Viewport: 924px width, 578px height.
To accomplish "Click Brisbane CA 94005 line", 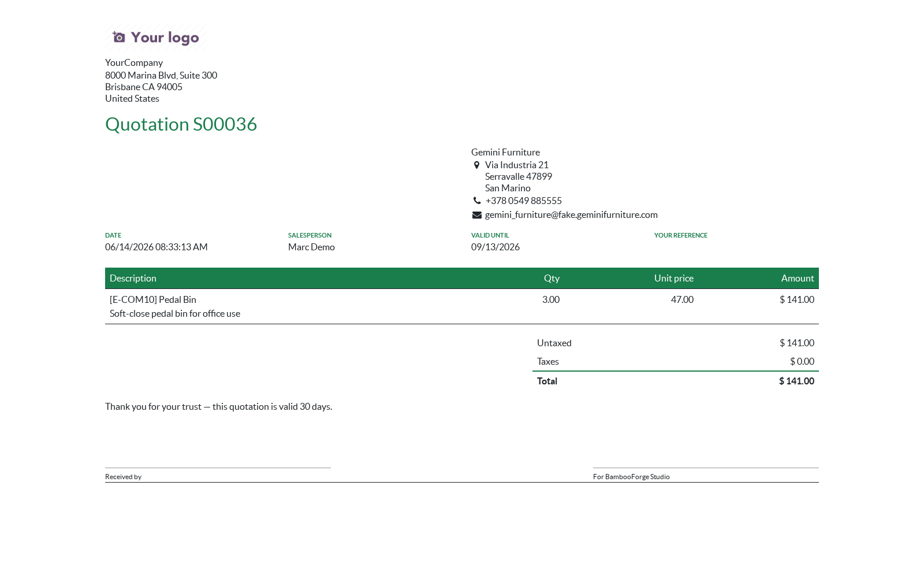I will (x=144, y=87).
